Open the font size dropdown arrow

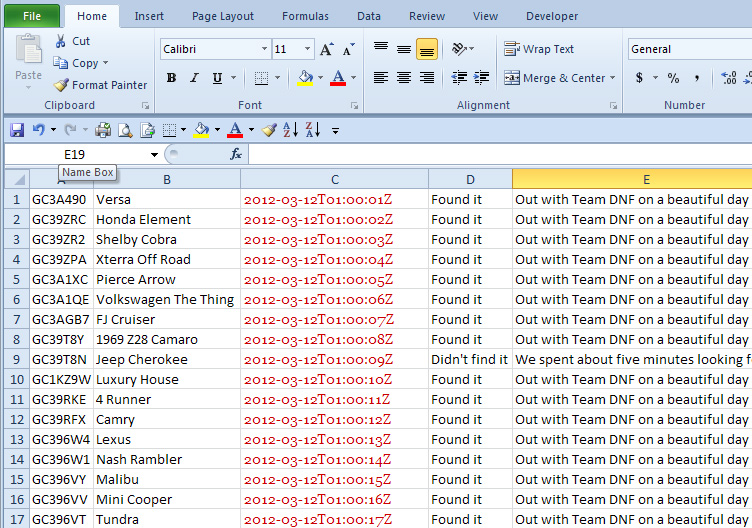click(x=307, y=49)
